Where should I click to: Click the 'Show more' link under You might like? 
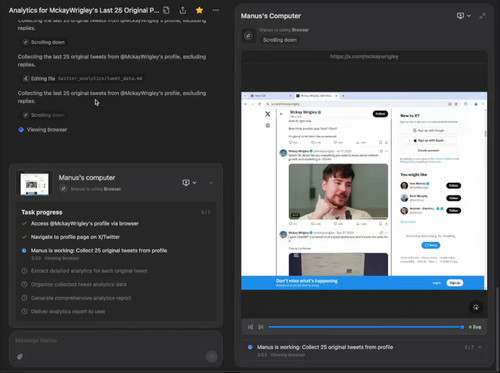click(x=408, y=222)
